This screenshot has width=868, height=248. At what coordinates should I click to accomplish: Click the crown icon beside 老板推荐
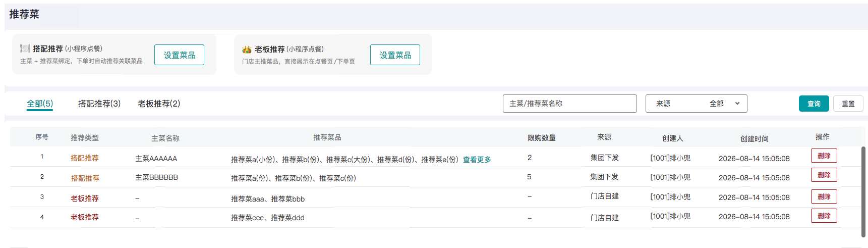pyautogui.click(x=247, y=49)
